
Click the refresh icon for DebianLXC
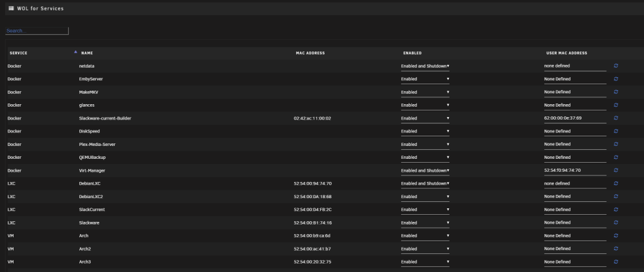616,183
